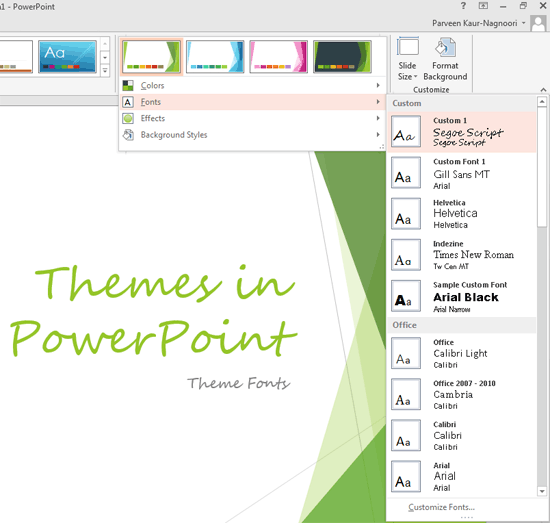The height and width of the screenshot is (523, 550).
Task: Click the Help question mark icon
Action: pos(463,6)
